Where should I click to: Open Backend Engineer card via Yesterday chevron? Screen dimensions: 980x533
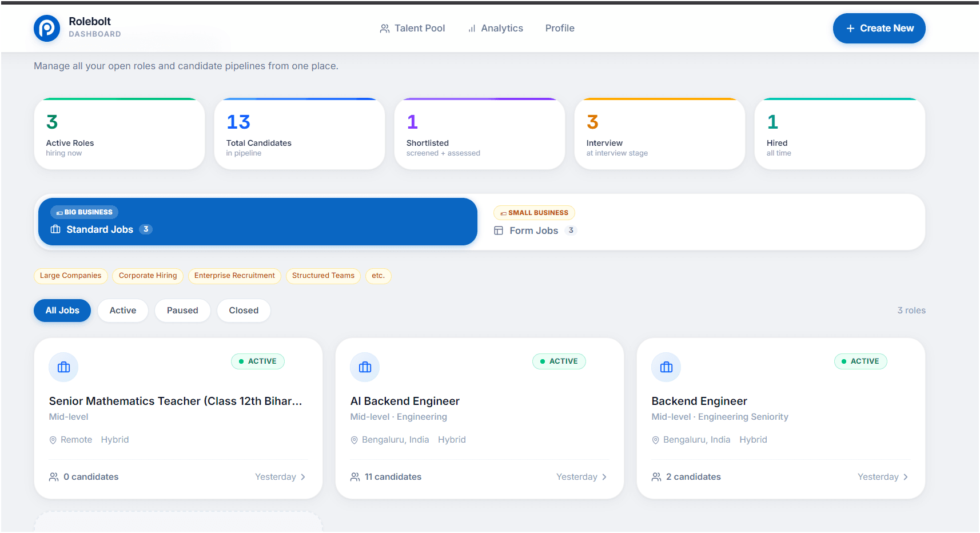point(906,477)
